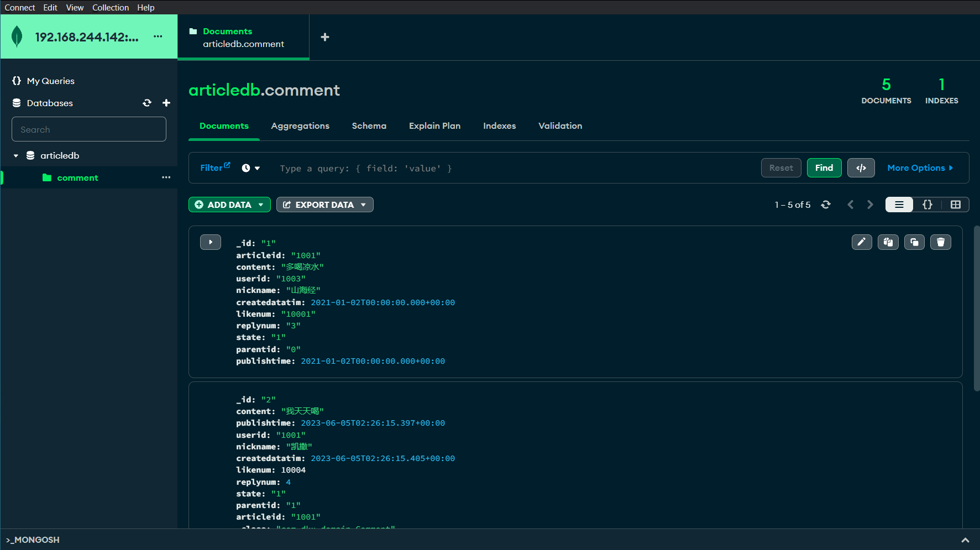Open recent queries history dropdown
The image size is (980, 550).
pyautogui.click(x=251, y=168)
